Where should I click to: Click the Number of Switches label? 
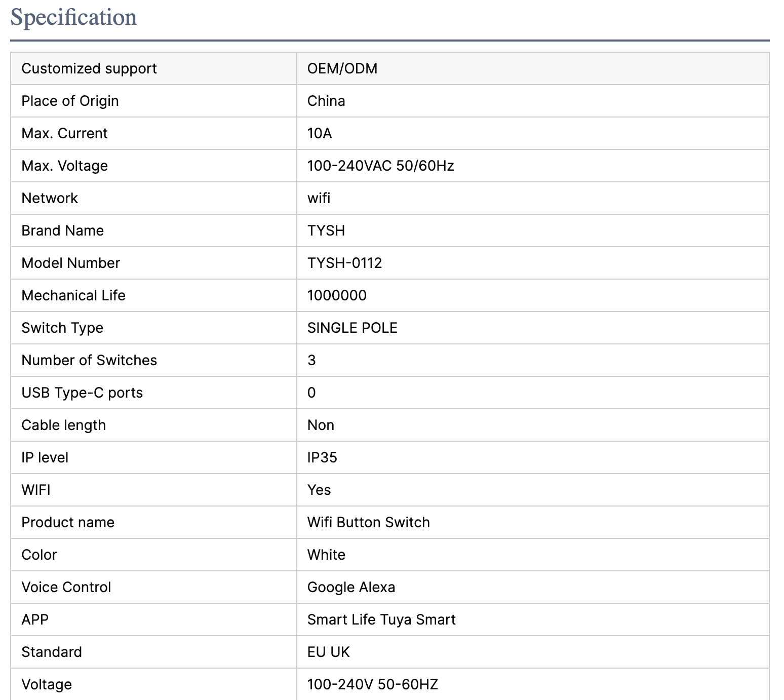click(89, 360)
